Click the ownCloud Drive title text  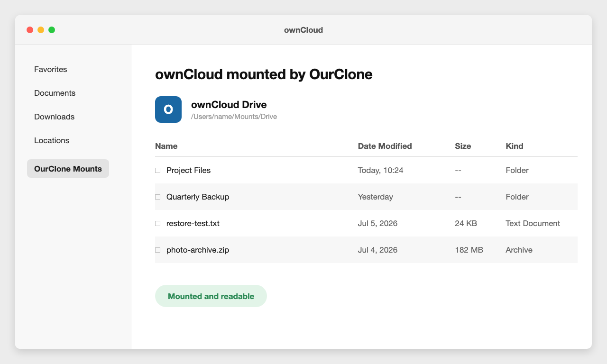point(229,105)
